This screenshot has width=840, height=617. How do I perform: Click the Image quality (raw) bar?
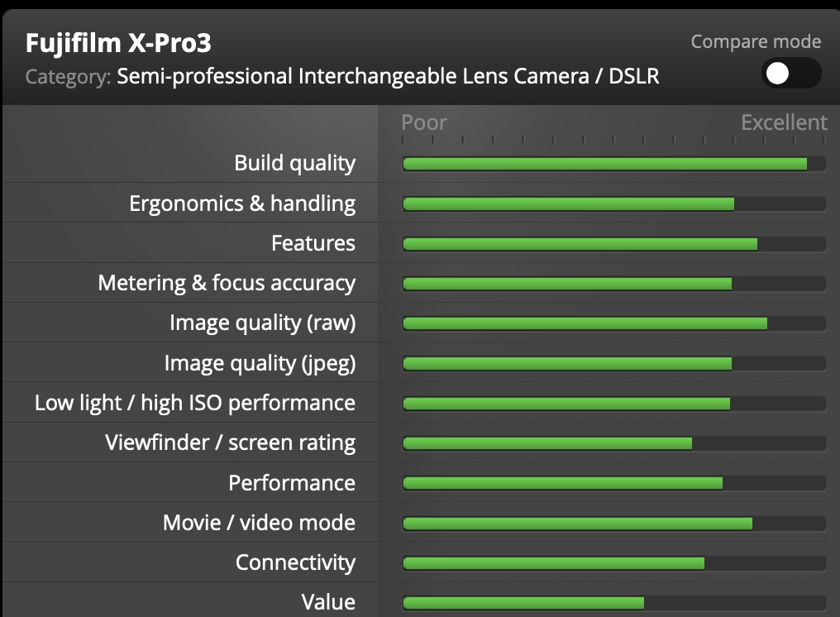(x=614, y=323)
